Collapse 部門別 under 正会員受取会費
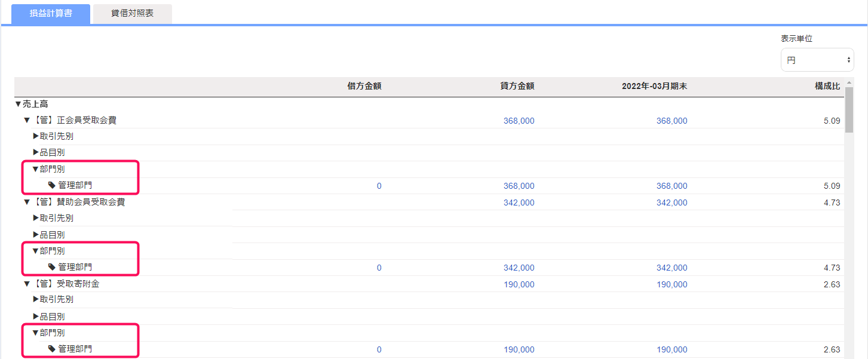This screenshot has width=868, height=359. (x=36, y=169)
